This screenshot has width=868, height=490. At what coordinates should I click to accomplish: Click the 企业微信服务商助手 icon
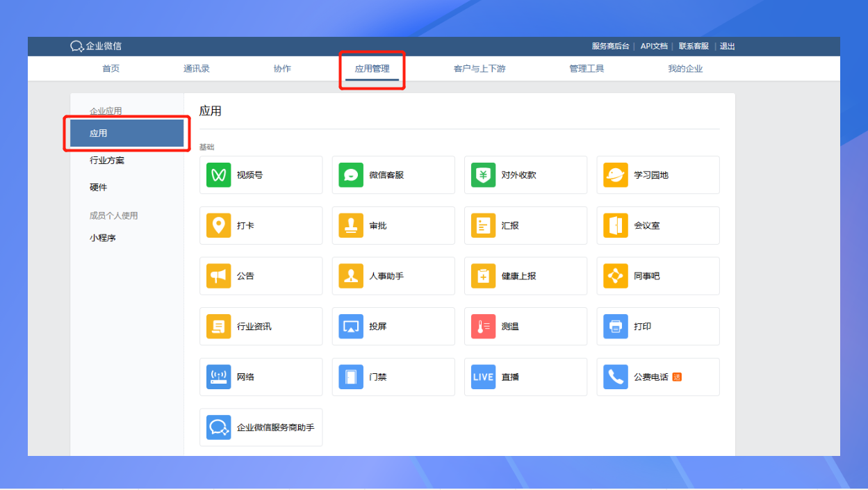[x=219, y=427]
